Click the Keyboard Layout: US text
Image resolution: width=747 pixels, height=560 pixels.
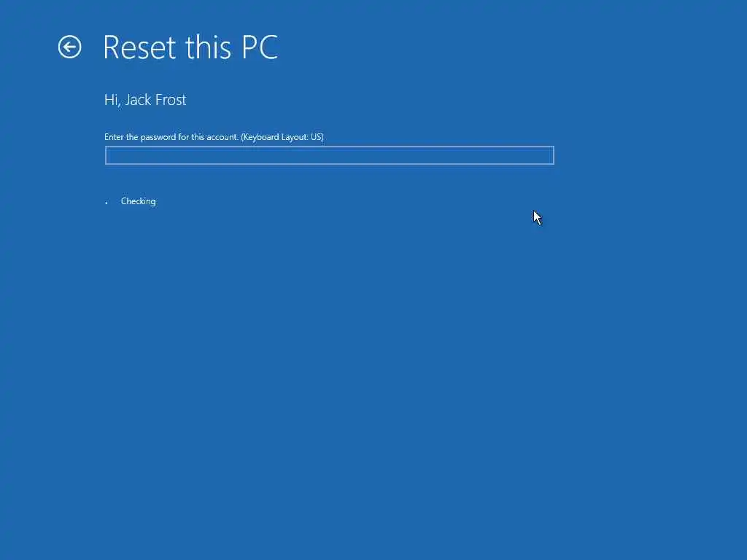(x=282, y=137)
